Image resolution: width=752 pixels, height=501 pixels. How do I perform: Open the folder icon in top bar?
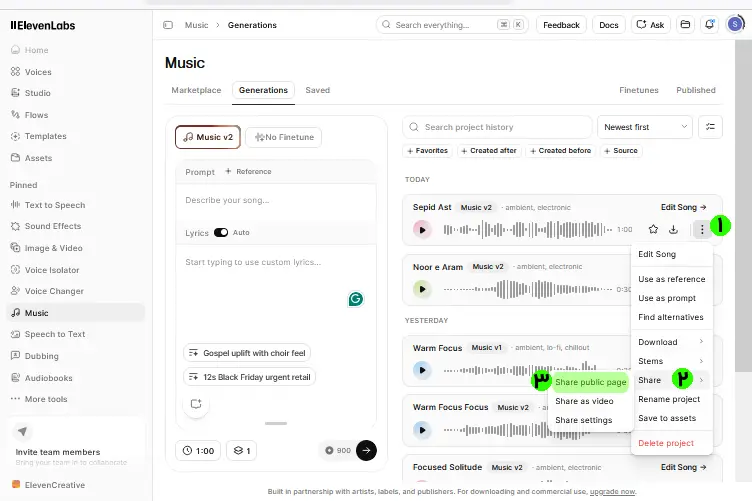coord(685,24)
